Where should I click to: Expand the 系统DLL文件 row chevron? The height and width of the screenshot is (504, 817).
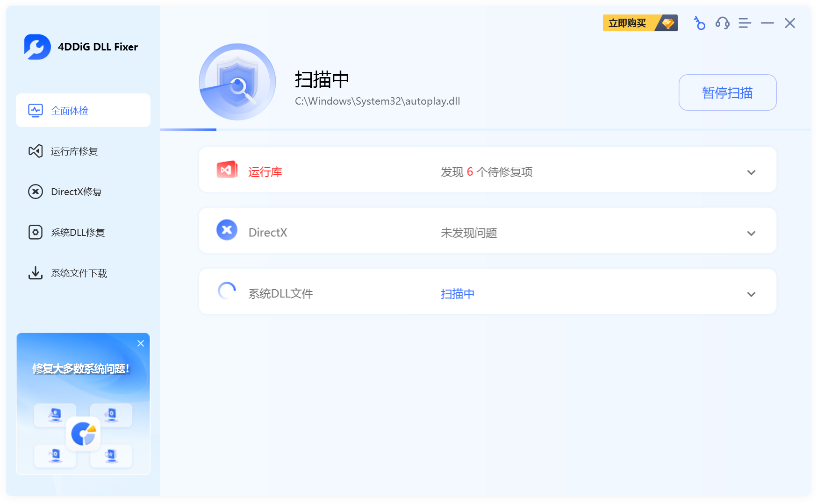[x=751, y=294]
